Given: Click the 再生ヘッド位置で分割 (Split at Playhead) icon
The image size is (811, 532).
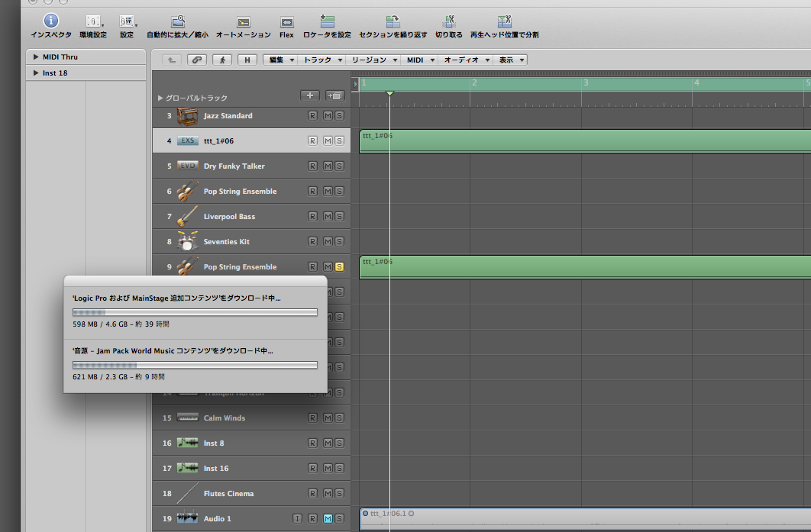Looking at the screenshot, I should [504, 22].
